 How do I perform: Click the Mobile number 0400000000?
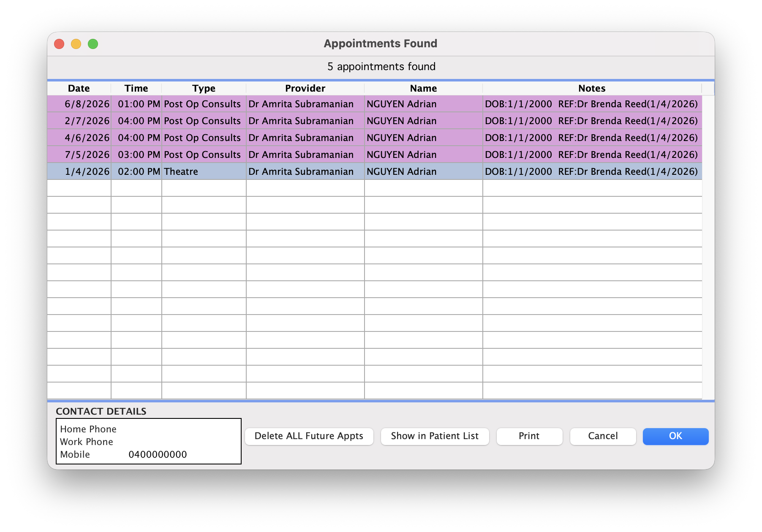pyautogui.click(x=158, y=454)
